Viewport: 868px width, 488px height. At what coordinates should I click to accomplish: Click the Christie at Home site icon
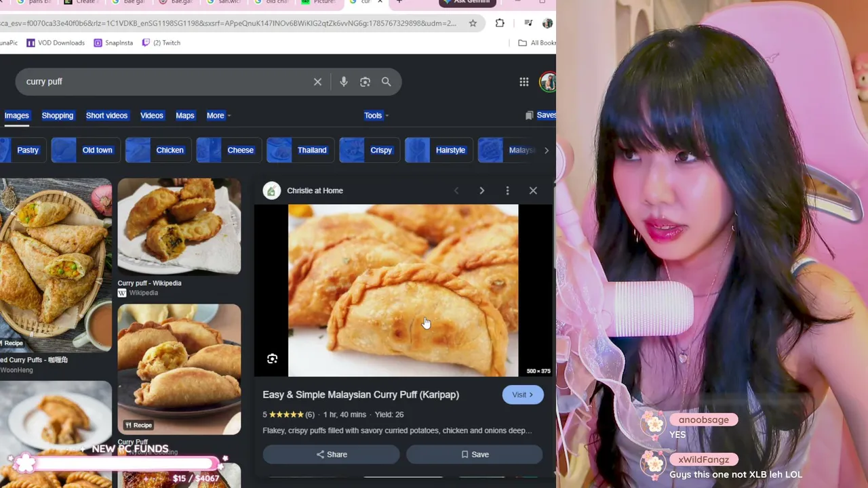[272, 190]
